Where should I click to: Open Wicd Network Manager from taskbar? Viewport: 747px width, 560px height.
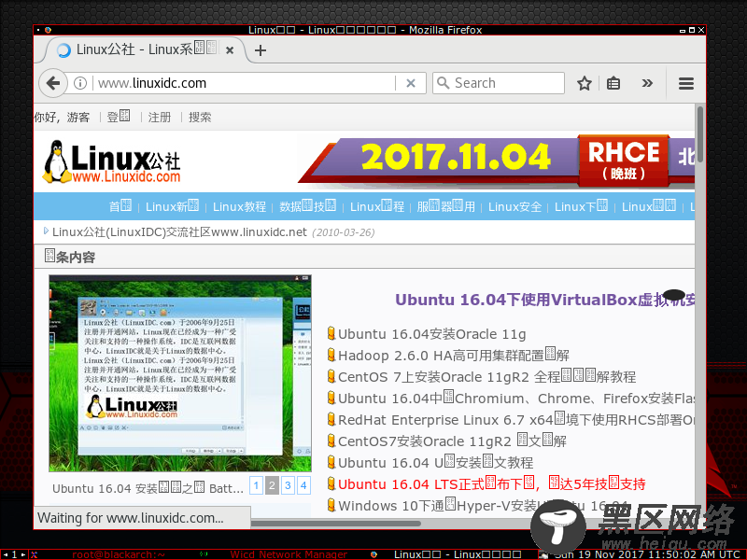[289, 554]
